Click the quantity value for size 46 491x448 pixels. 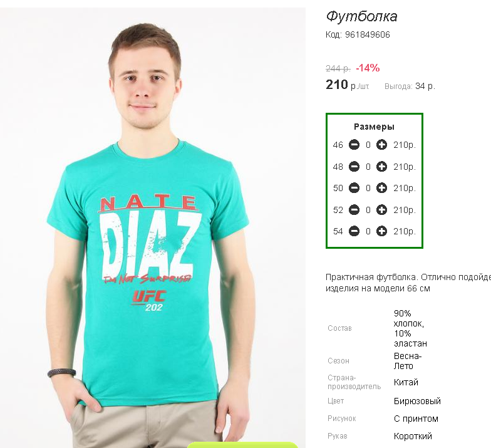(368, 145)
